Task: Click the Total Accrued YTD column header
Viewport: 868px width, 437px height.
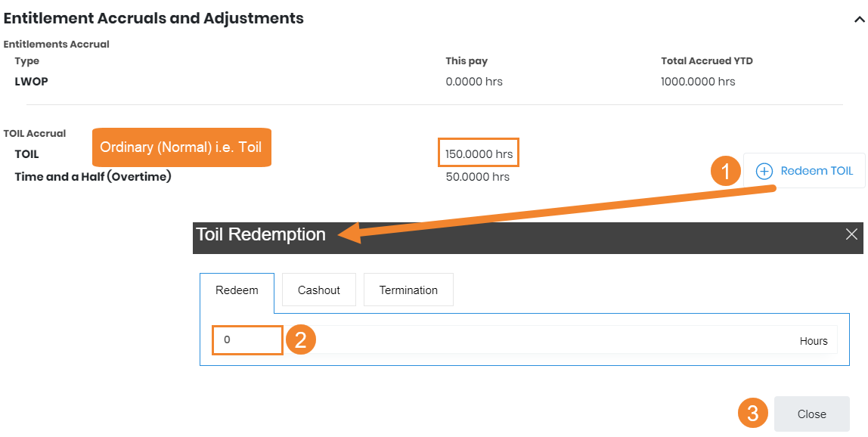Action: [707, 61]
